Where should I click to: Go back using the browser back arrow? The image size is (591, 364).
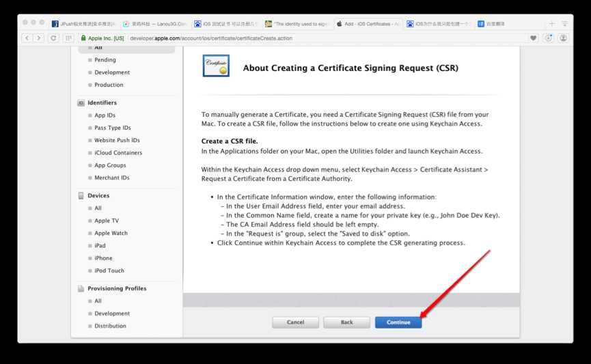click(x=27, y=38)
